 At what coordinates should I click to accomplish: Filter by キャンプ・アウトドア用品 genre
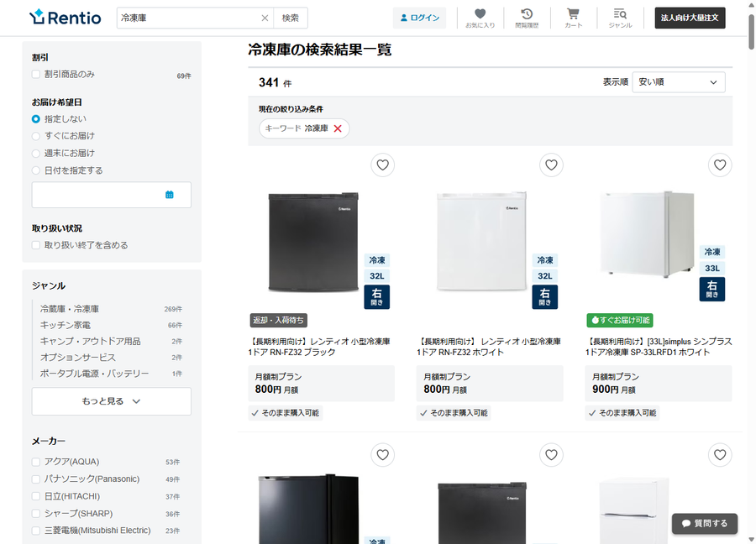(90, 341)
